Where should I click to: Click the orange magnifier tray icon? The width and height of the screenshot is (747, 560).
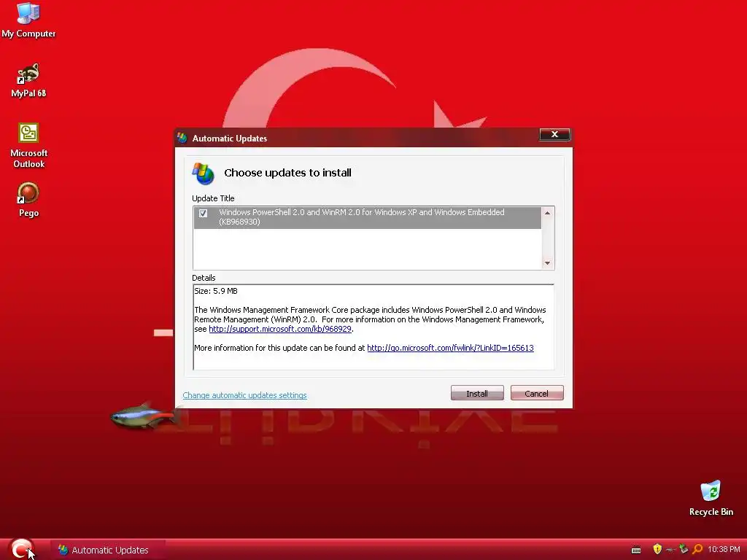[697, 549]
